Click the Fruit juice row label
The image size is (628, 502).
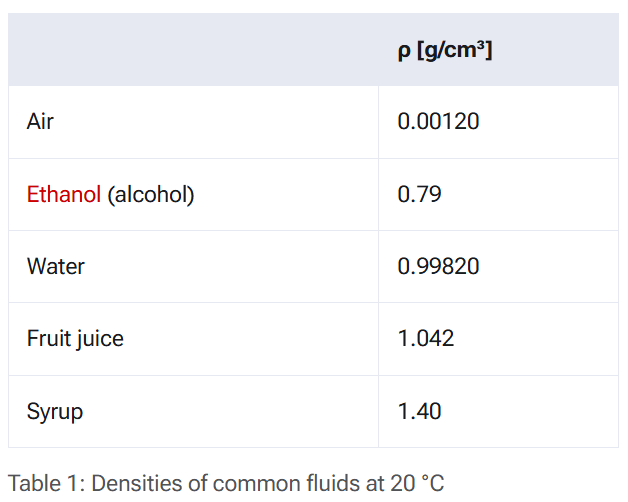click(x=75, y=339)
